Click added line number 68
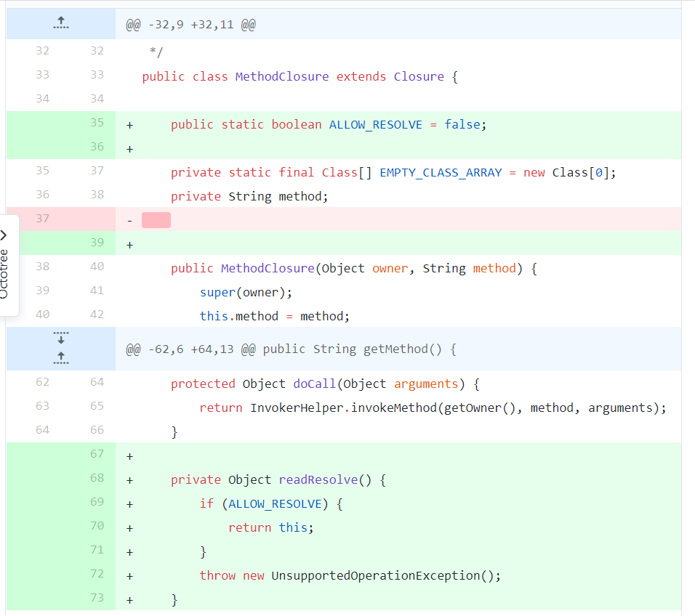The width and height of the screenshot is (695, 616). [97, 478]
